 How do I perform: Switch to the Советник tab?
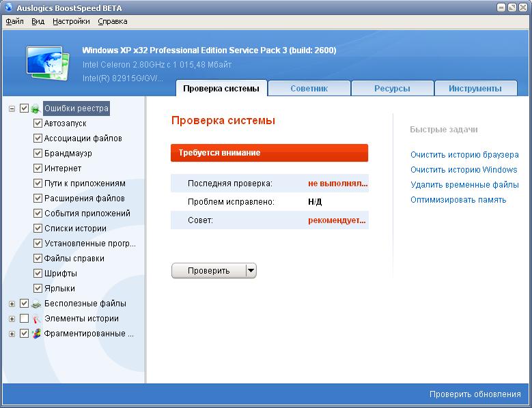click(x=309, y=88)
